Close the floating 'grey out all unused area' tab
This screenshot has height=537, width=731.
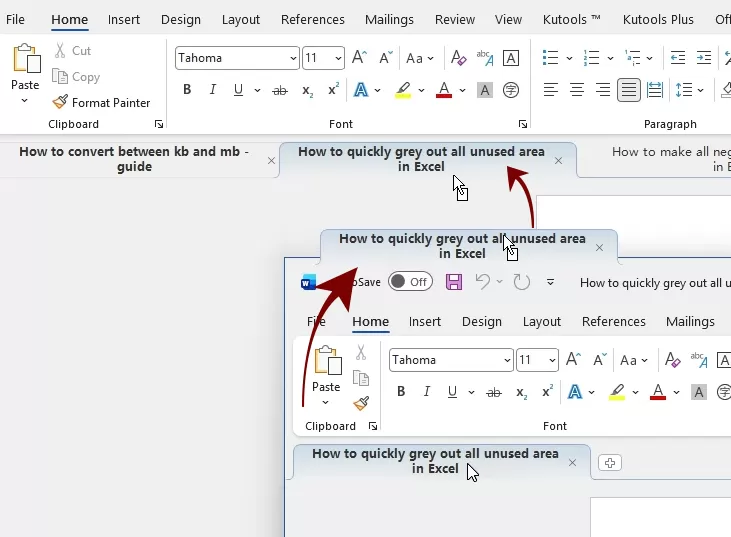coord(600,248)
